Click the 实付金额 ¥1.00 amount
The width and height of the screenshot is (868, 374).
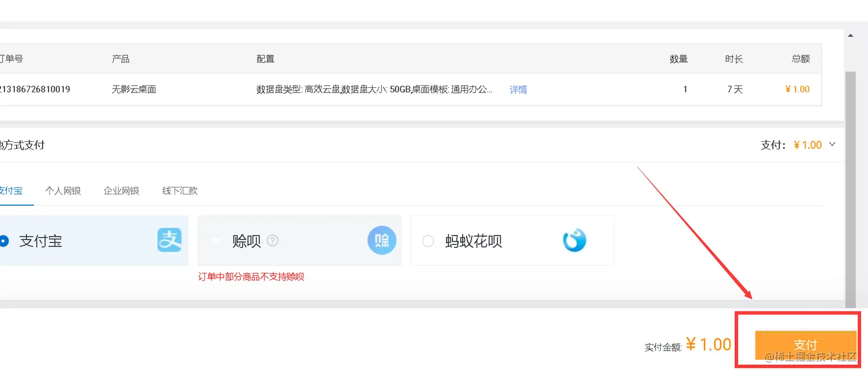pos(708,345)
